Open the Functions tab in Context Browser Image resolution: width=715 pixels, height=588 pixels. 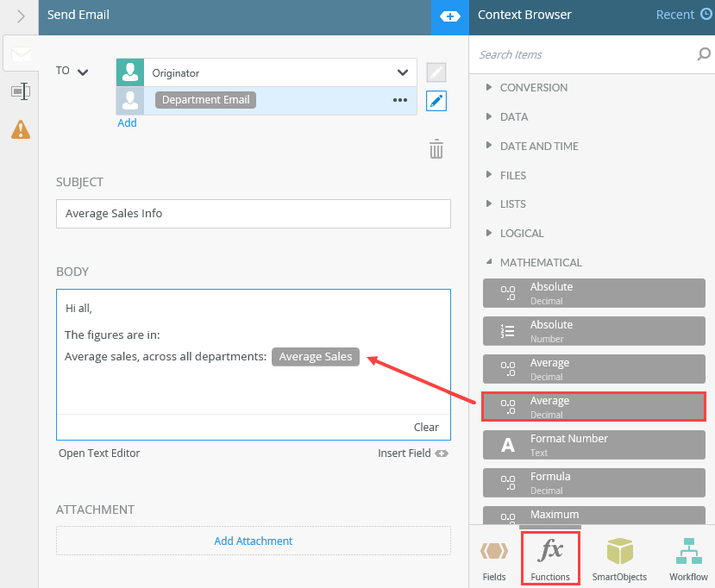click(550, 559)
